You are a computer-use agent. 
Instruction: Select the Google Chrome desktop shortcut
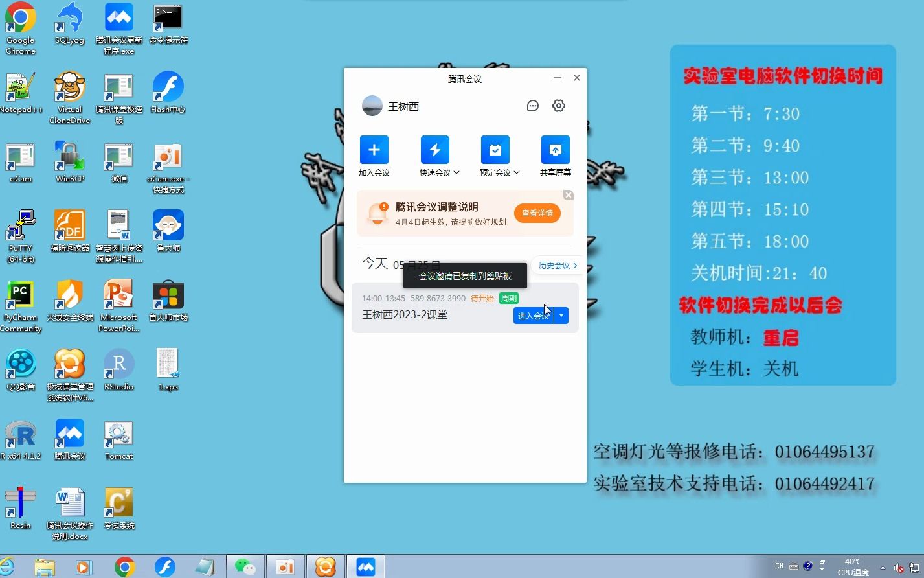click(x=21, y=29)
